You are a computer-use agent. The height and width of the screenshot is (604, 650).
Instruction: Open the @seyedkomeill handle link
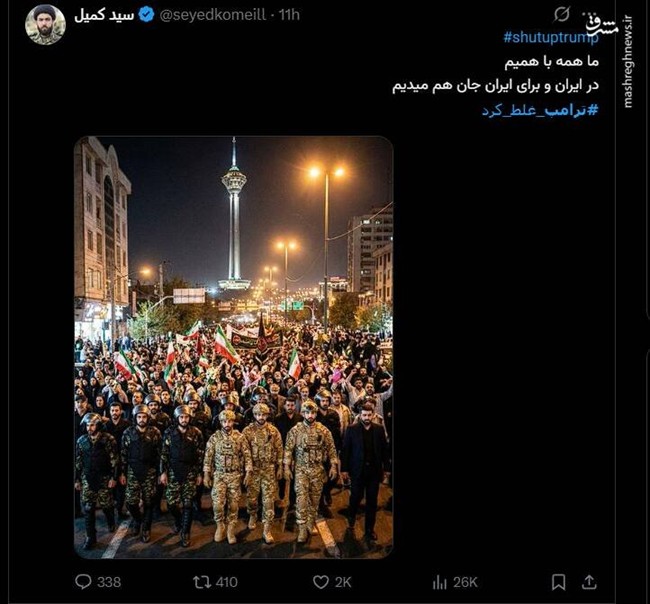point(213,15)
